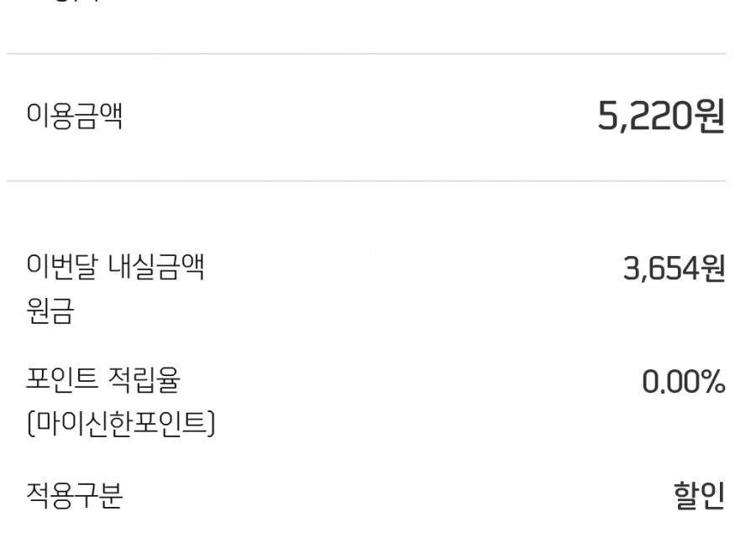This screenshot has height=543, width=756.
Task: Select the 0.00% accrual rate value
Action: tap(683, 382)
